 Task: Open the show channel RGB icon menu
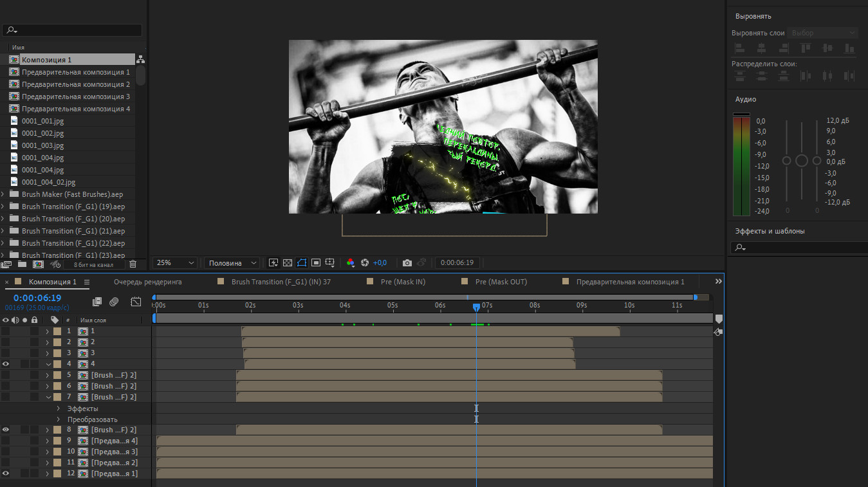(x=351, y=262)
